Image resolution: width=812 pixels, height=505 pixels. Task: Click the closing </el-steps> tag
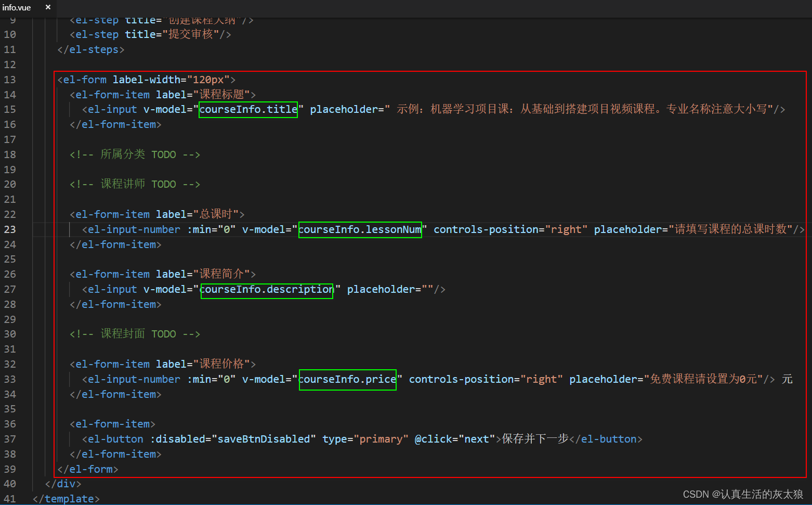(91, 49)
